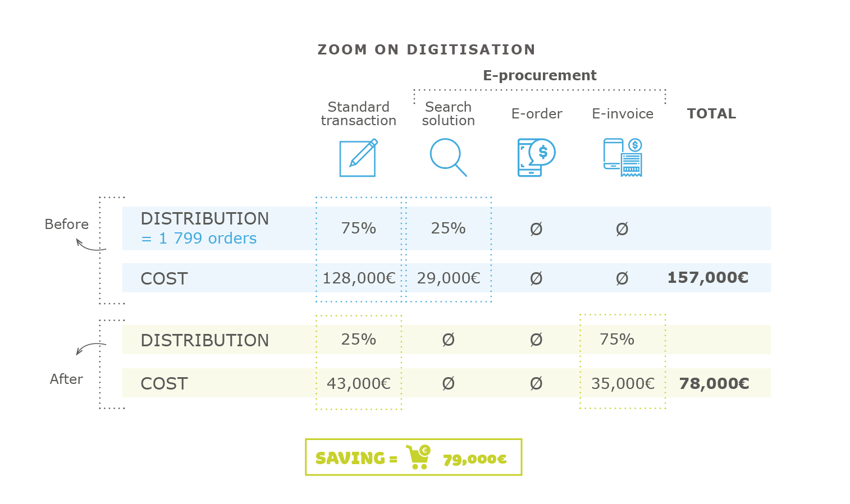The image size is (850, 504).
Task: Click the 35,000€ E-invoice cost
Action: tap(623, 384)
